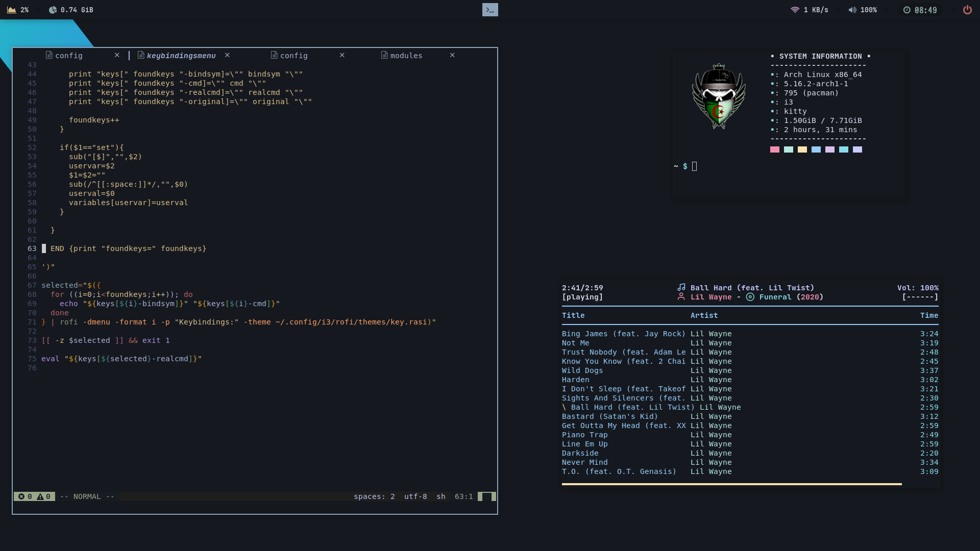Click the CPU usage graph icon
The height and width of the screenshot is (551, 980).
pos(11,10)
